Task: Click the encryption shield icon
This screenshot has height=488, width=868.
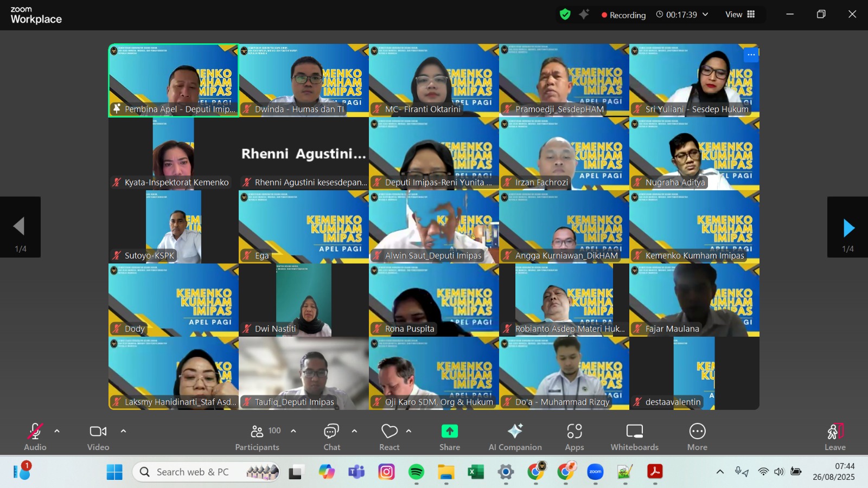Action: (565, 15)
